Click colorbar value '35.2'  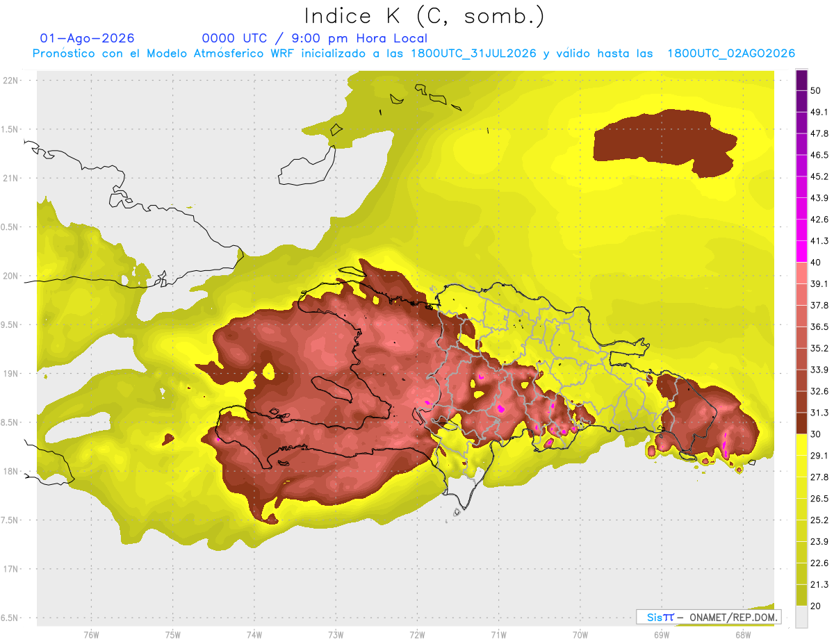(x=819, y=348)
